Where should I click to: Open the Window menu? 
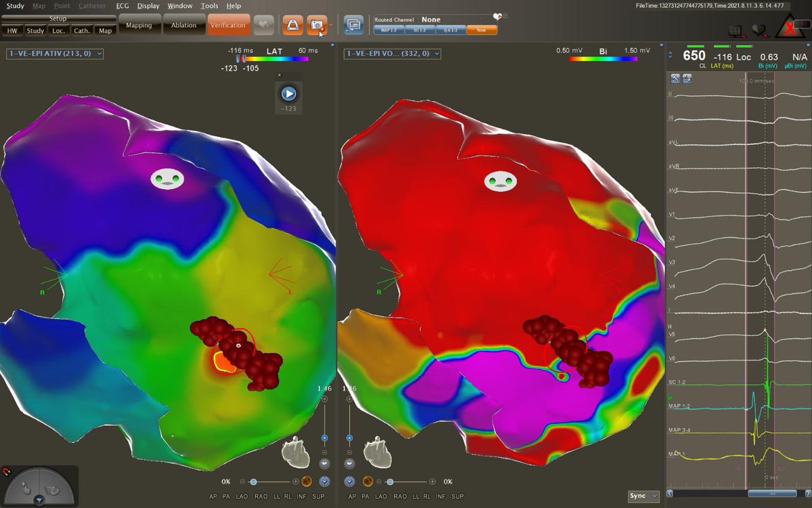point(180,5)
